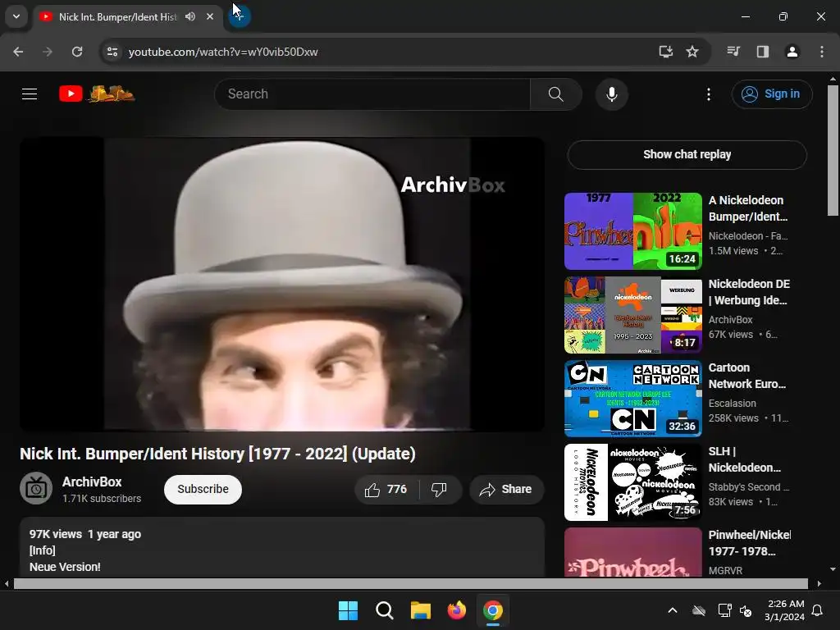Screen dimensions: 840x630
Task: Click the '97K views' description line
Action: tap(85, 534)
